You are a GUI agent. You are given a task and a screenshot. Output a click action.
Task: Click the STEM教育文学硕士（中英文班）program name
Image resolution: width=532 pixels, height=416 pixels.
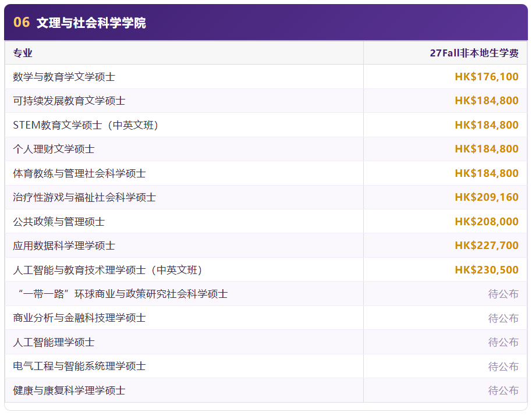pos(86,125)
